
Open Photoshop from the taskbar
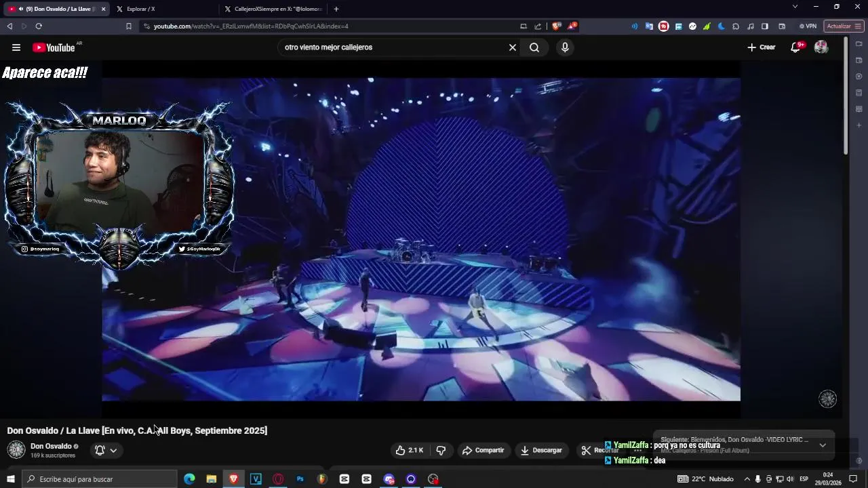300,479
